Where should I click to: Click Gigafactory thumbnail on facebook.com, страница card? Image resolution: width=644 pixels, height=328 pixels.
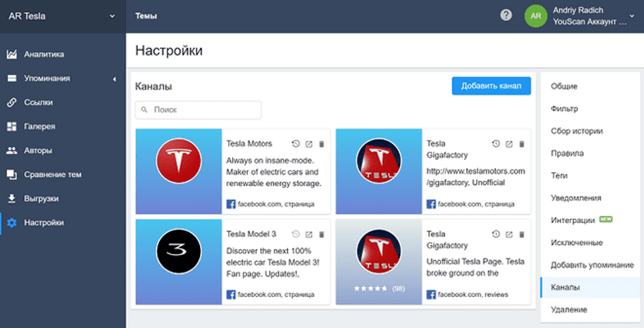point(379,160)
